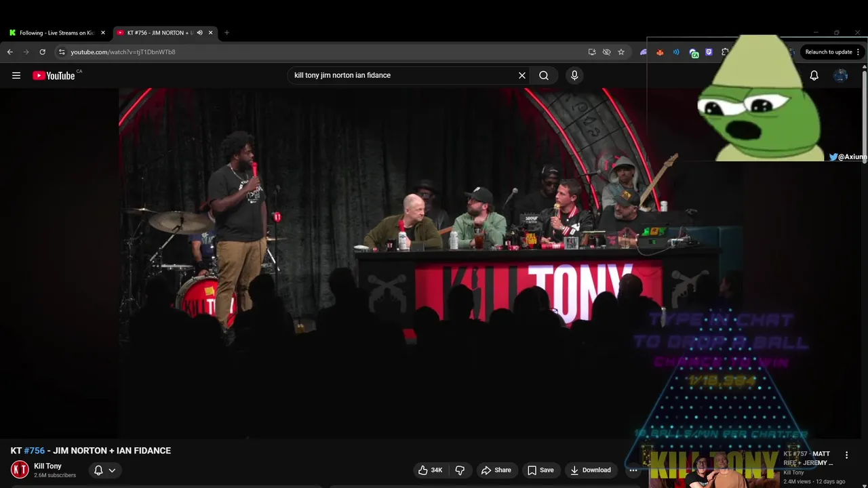Screen dimensions: 868x488
Task: Share this video
Action: 496,470
